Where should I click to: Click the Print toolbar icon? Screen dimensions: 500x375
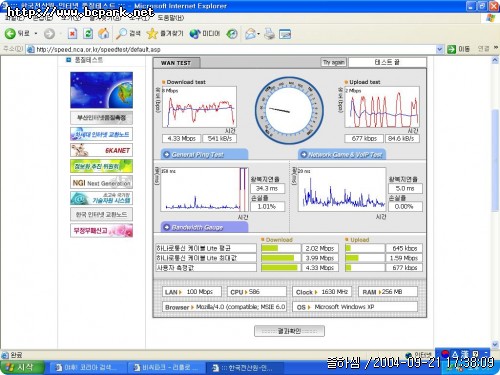[x=269, y=33]
